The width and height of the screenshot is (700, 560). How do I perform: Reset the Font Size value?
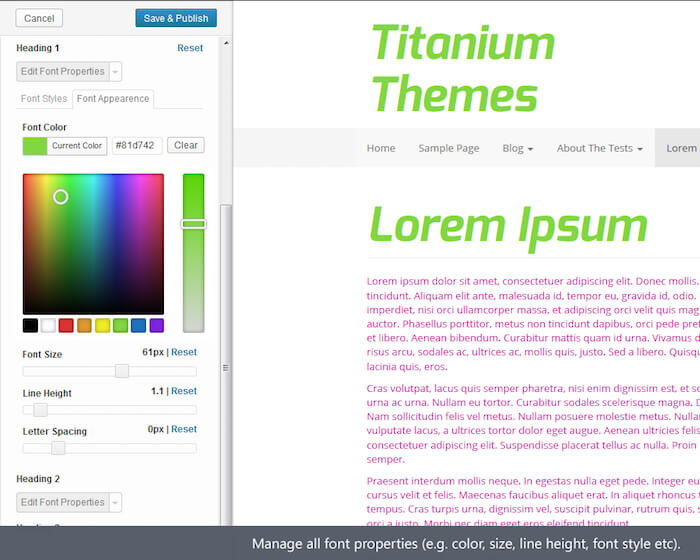pos(183,352)
